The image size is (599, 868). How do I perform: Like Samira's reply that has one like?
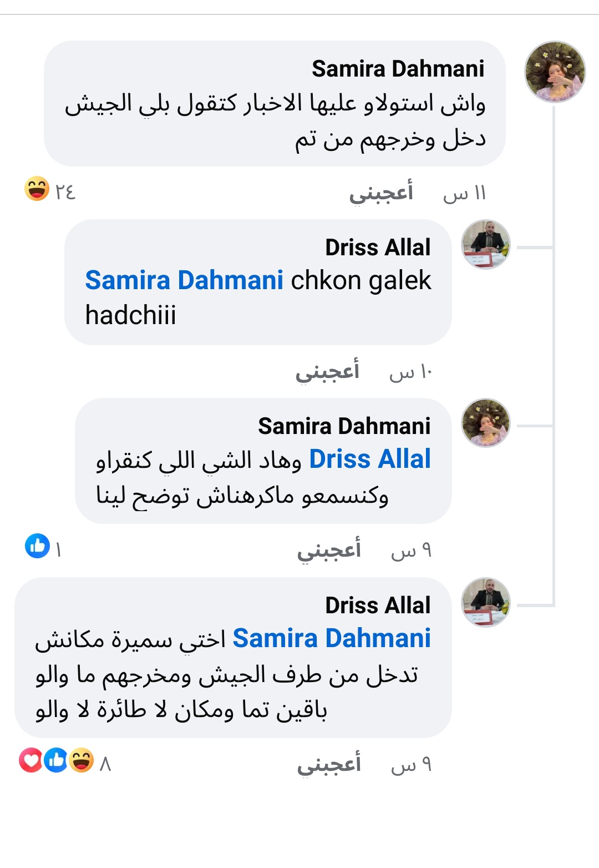point(329,550)
